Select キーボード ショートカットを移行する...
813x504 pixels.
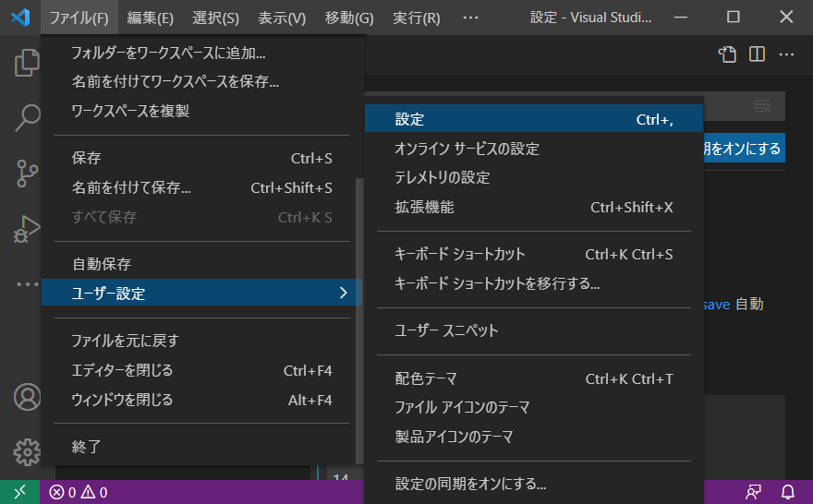tap(534, 283)
